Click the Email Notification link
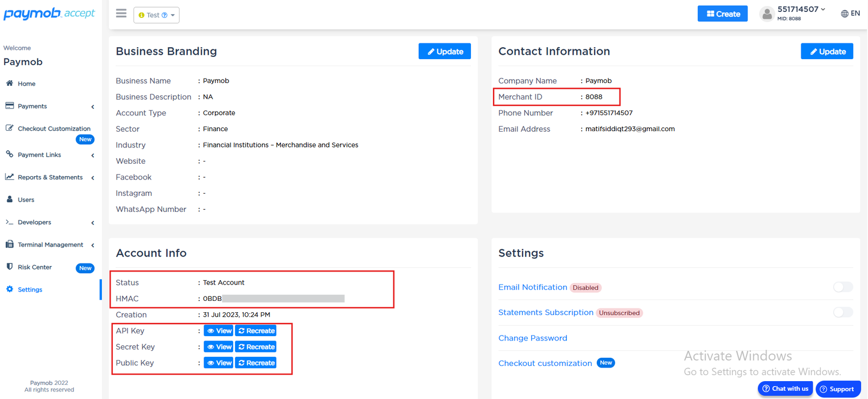 533,287
